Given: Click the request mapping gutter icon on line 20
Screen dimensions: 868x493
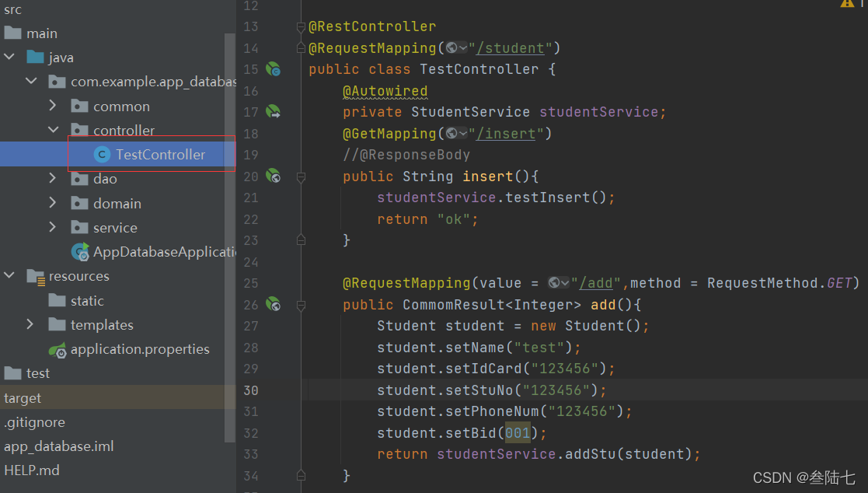Looking at the screenshot, I should click(x=273, y=177).
